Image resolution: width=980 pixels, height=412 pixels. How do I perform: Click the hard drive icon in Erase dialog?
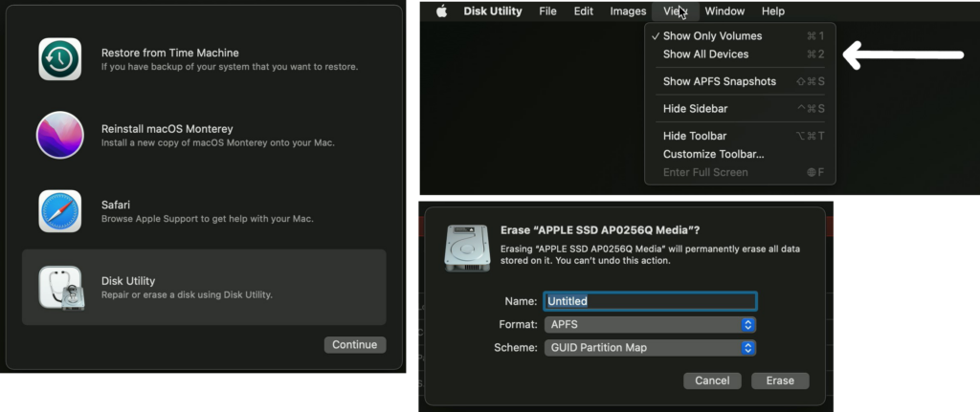click(x=468, y=248)
